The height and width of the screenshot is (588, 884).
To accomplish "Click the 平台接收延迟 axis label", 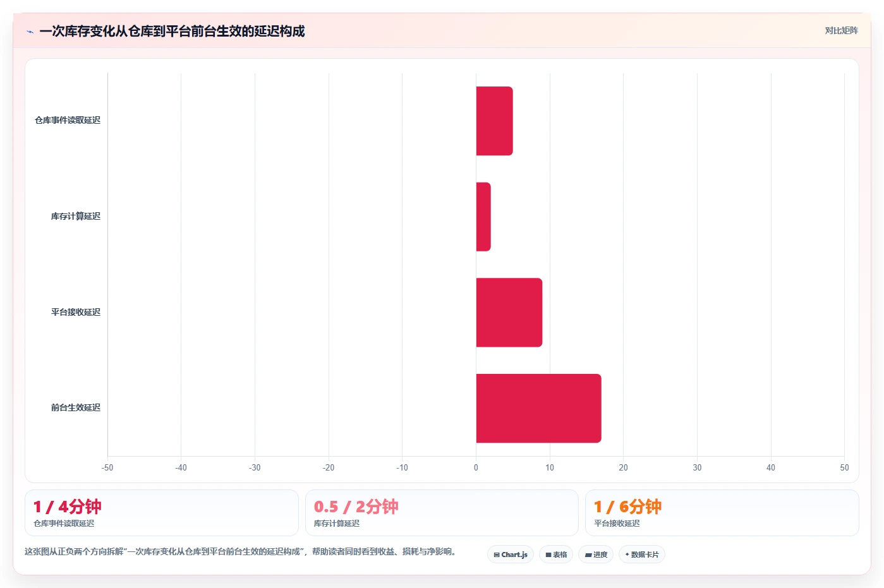I will (x=76, y=312).
